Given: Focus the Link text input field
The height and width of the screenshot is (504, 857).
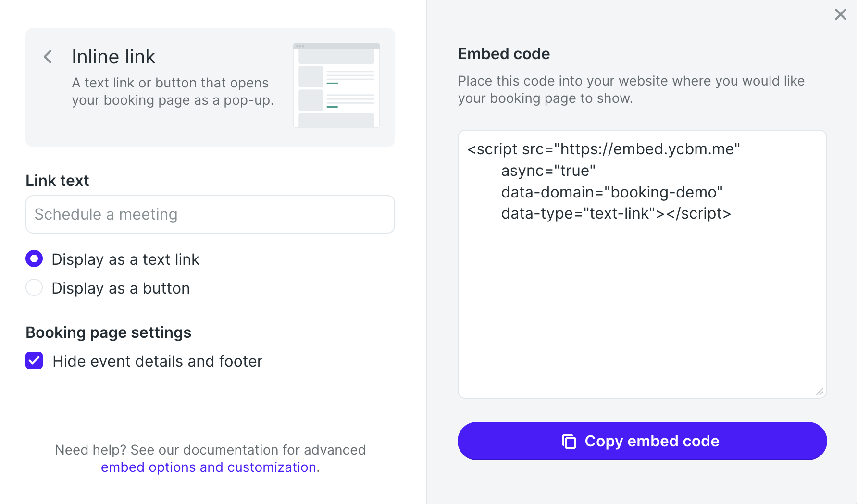Looking at the screenshot, I should click(210, 214).
